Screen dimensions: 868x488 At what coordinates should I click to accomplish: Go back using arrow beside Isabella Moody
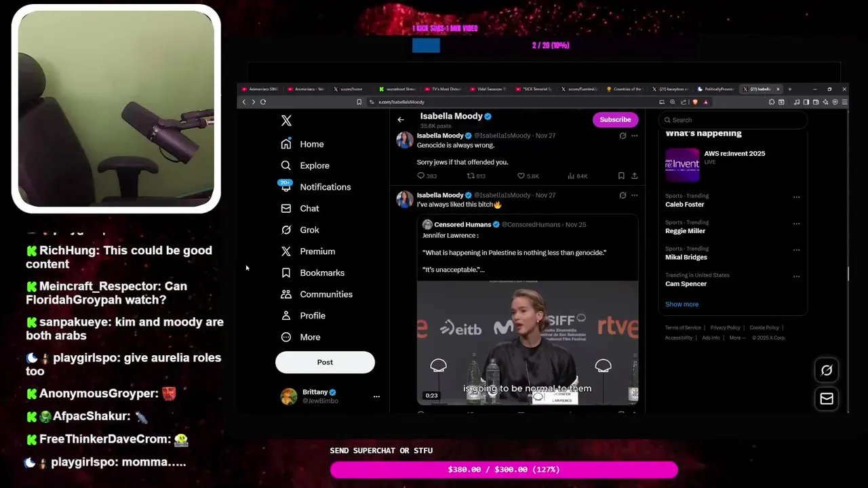click(x=401, y=120)
